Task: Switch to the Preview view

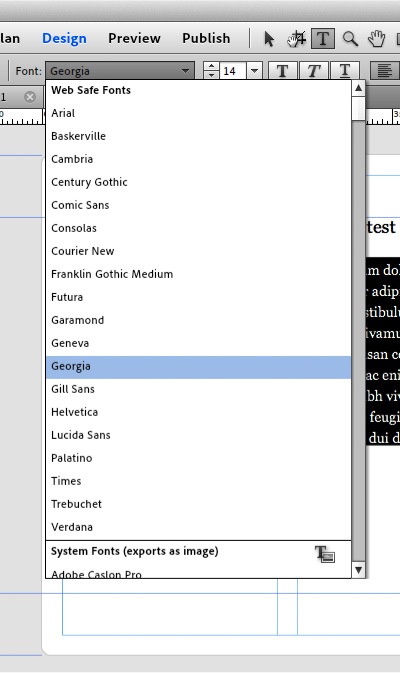Action: [x=134, y=38]
